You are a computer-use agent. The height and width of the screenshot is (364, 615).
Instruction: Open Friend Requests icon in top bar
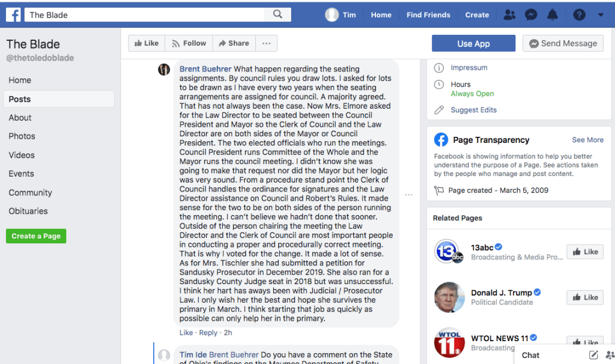pos(509,15)
